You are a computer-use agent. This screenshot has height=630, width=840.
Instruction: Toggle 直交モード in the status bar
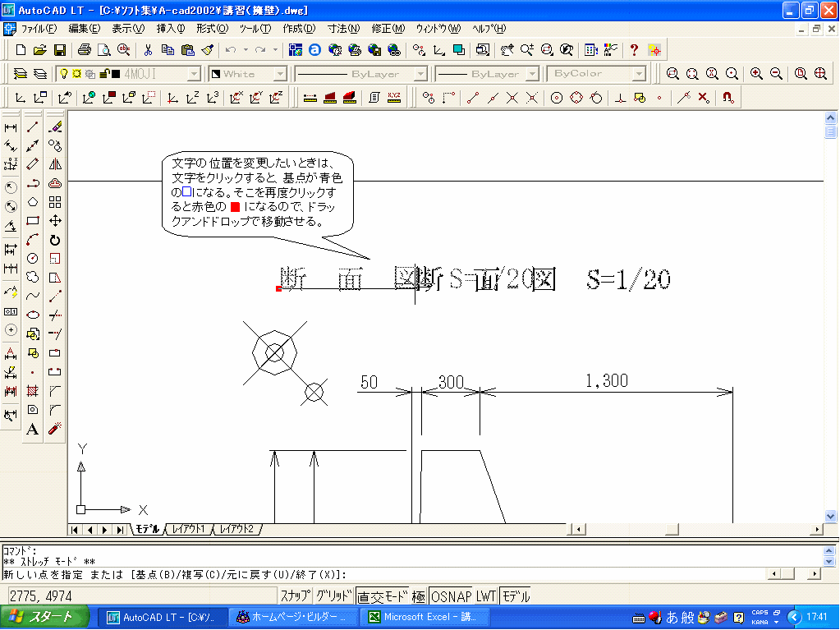383,596
